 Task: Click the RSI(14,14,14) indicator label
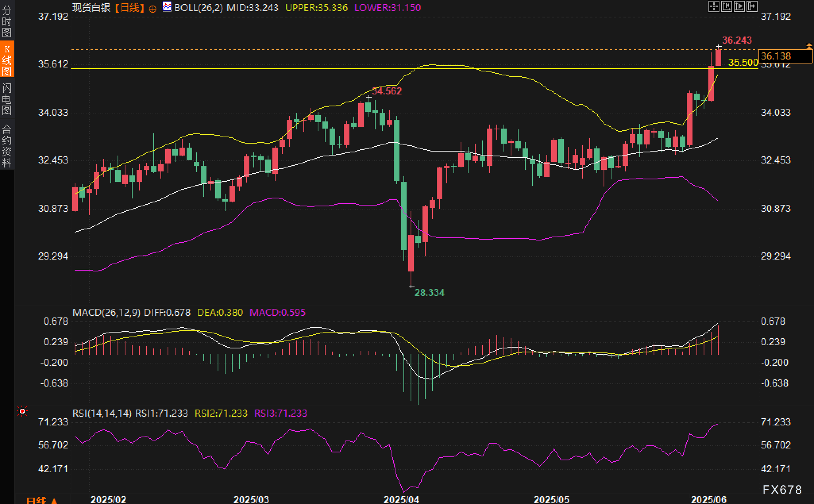102,413
